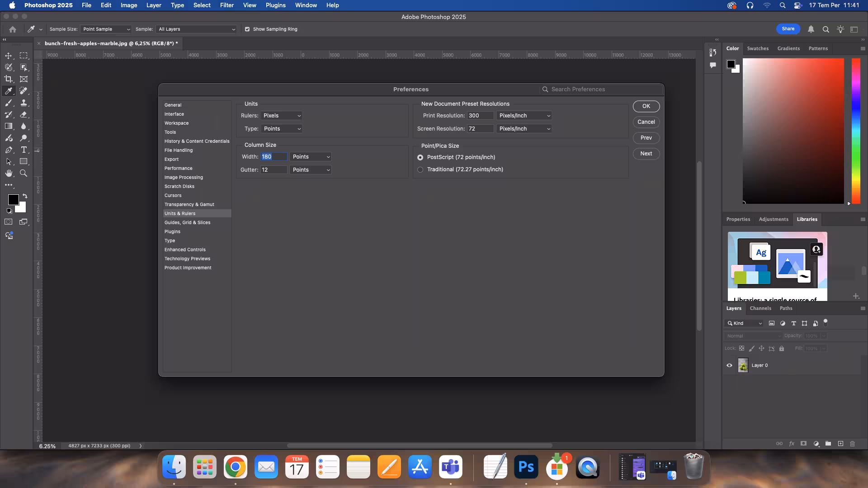Image resolution: width=868 pixels, height=488 pixels.
Task: Select the Spot Healing Brush tool
Action: click(x=24, y=91)
